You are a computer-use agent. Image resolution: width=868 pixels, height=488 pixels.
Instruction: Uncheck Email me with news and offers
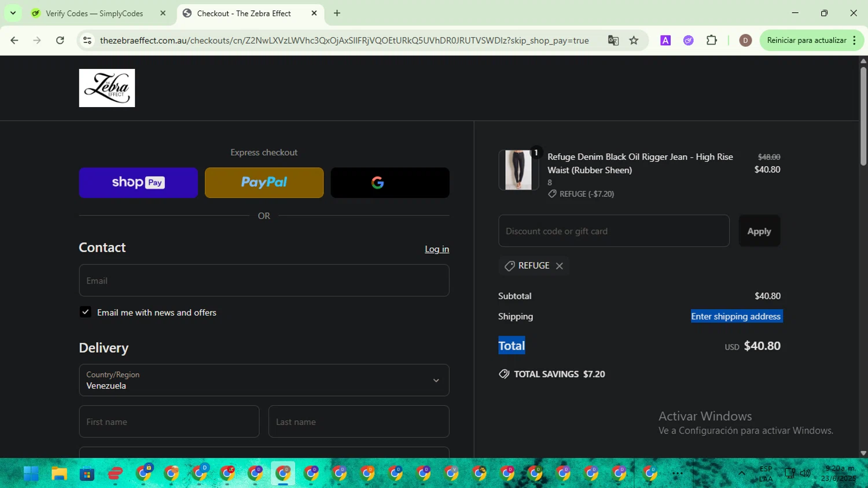tap(86, 312)
